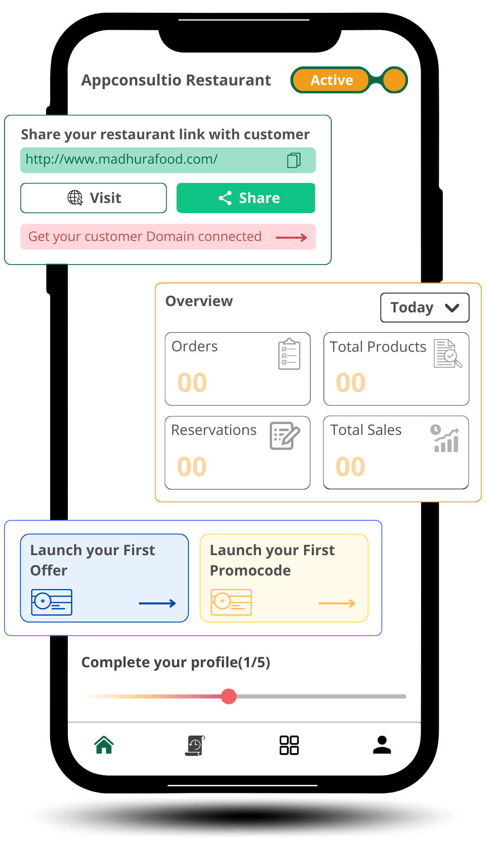The height and width of the screenshot is (868, 488).
Task: Copy the restaurant link using copy icon
Action: coord(294,160)
